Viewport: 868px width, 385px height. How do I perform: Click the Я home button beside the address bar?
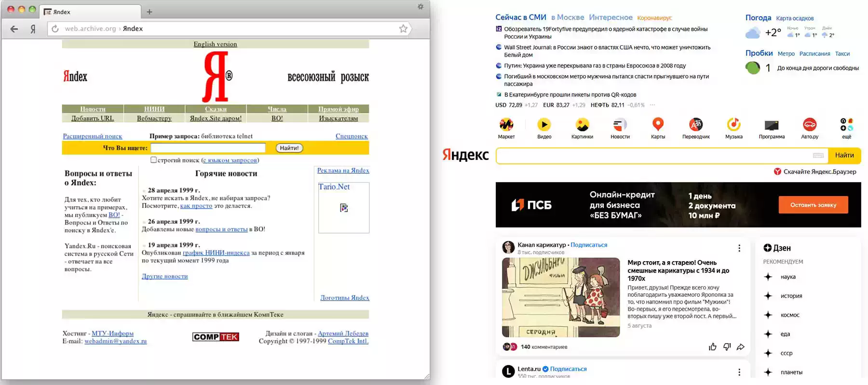pyautogui.click(x=33, y=29)
